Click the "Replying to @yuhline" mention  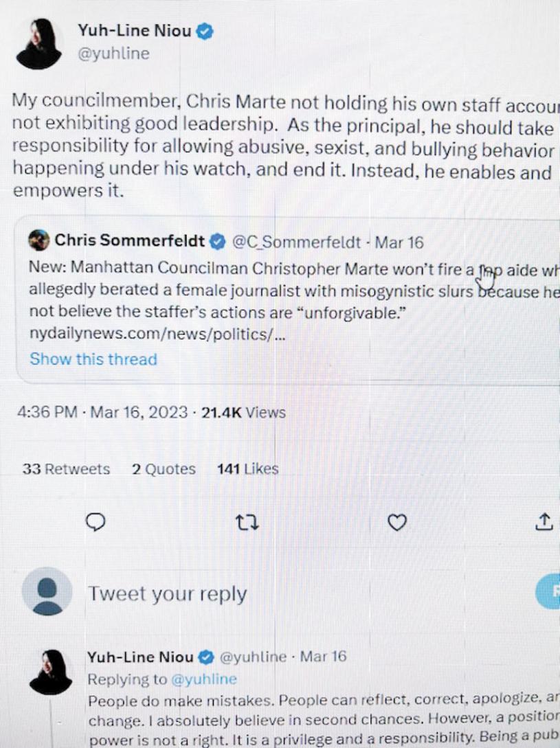tap(204, 679)
